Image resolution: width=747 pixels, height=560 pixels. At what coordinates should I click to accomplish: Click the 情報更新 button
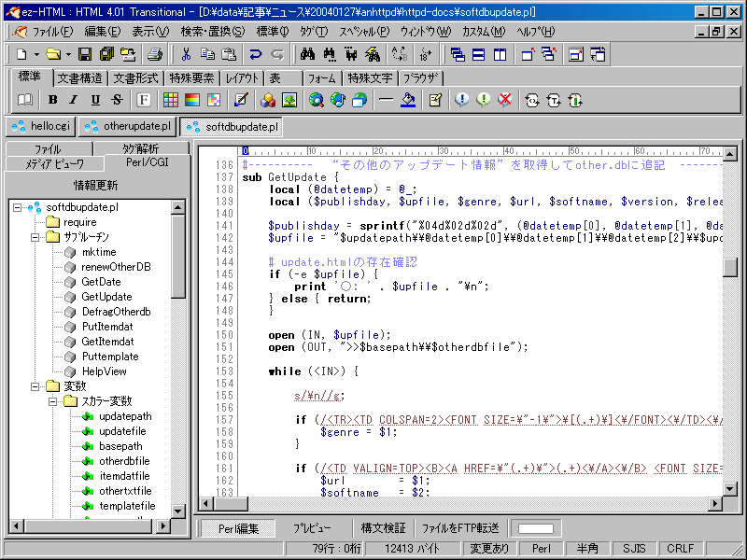(x=96, y=185)
